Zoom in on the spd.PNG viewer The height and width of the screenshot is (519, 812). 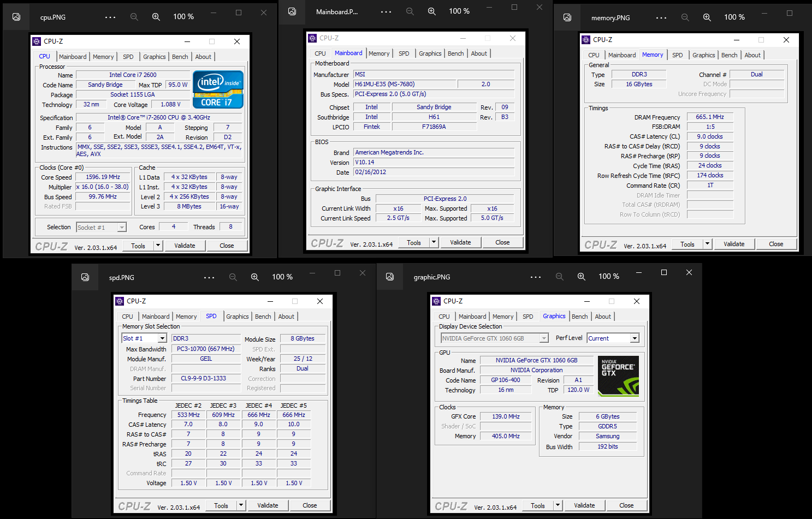coord(255,277)
